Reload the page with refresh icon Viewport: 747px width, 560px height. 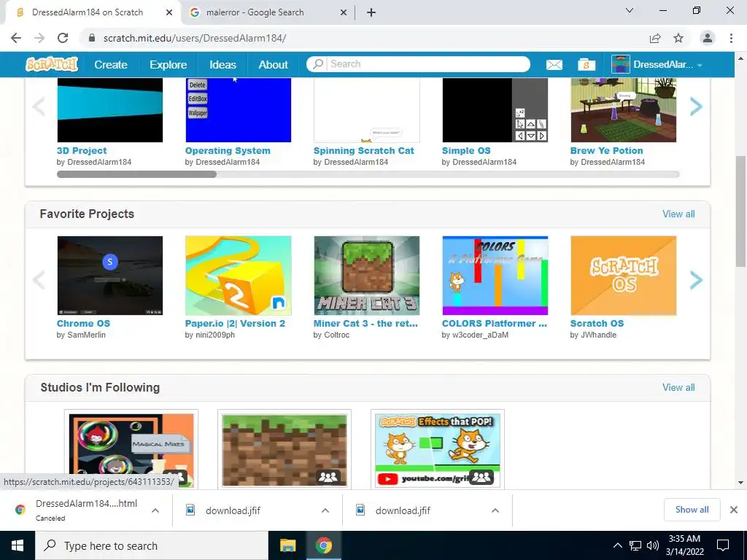[63, 38]
